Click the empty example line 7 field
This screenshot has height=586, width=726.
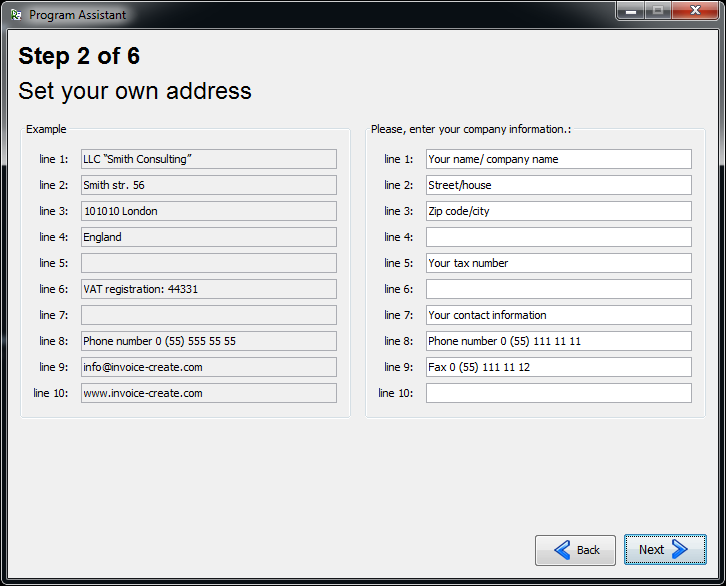point(209,315)
